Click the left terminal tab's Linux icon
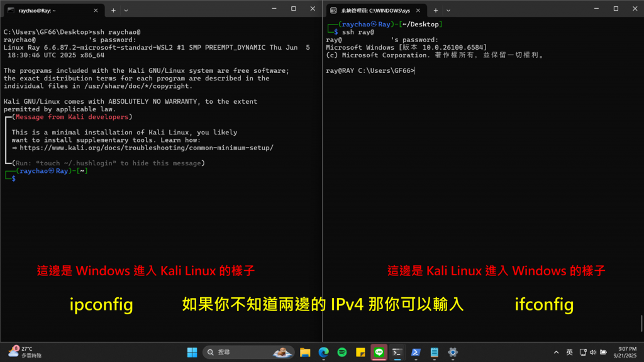The height and width of the screenshot is (362, 644). 11,10
